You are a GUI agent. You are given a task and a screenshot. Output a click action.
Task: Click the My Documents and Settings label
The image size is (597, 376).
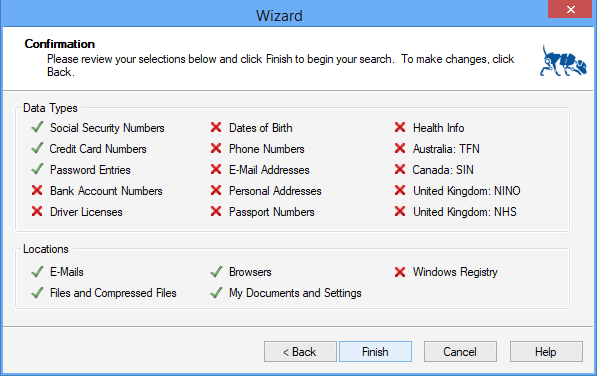tap(295, 293)
